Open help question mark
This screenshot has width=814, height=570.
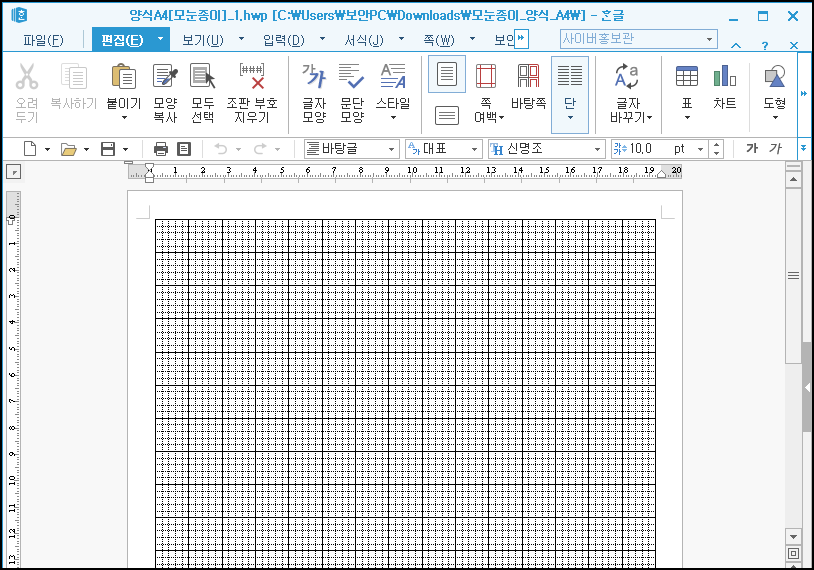(765, 45)
